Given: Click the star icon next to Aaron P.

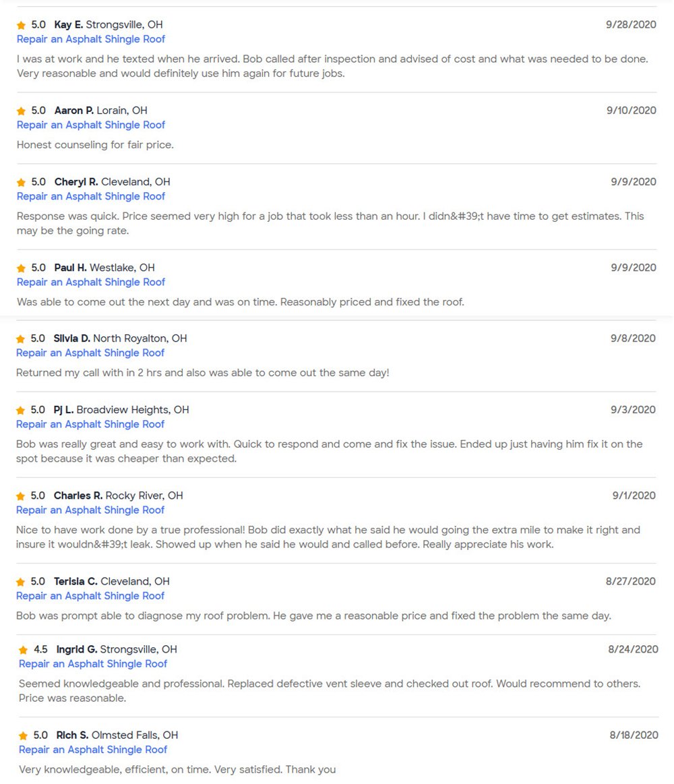Looking at the screenshot, I should click(21, 111).
